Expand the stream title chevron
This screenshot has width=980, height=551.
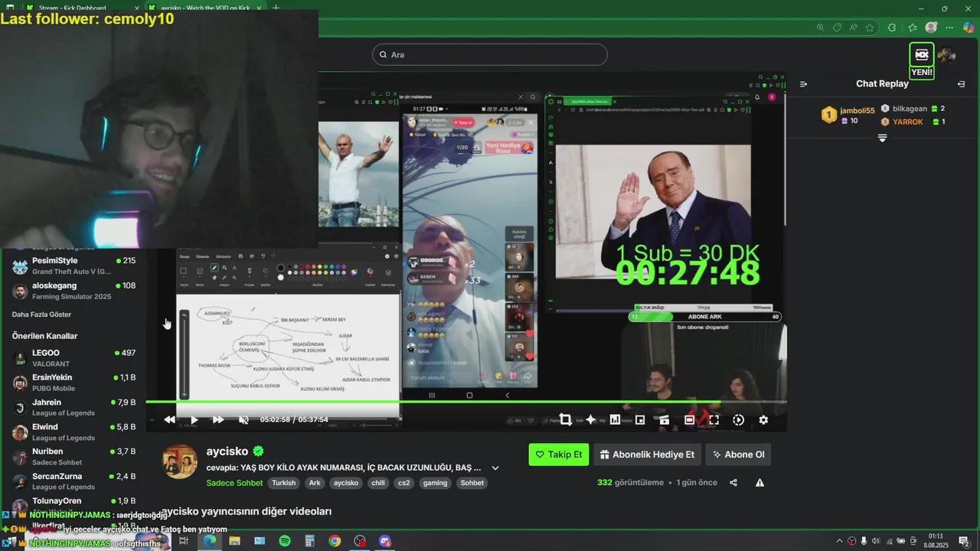495,468
